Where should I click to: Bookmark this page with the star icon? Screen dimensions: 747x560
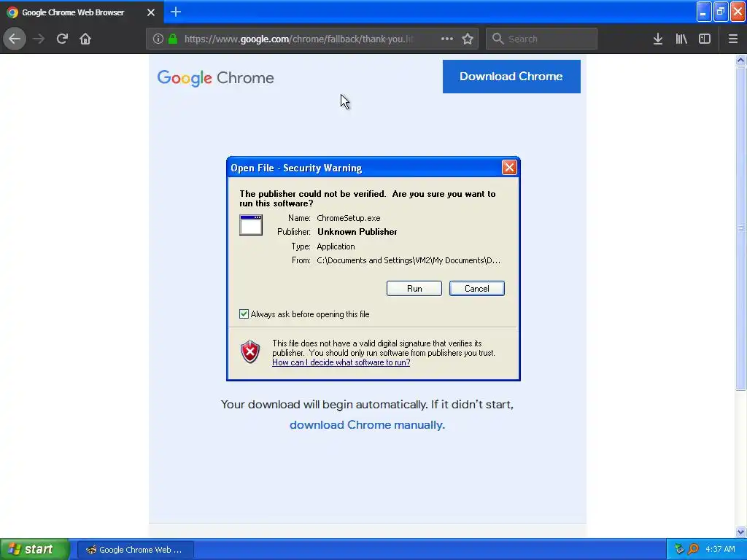point(468,39)
